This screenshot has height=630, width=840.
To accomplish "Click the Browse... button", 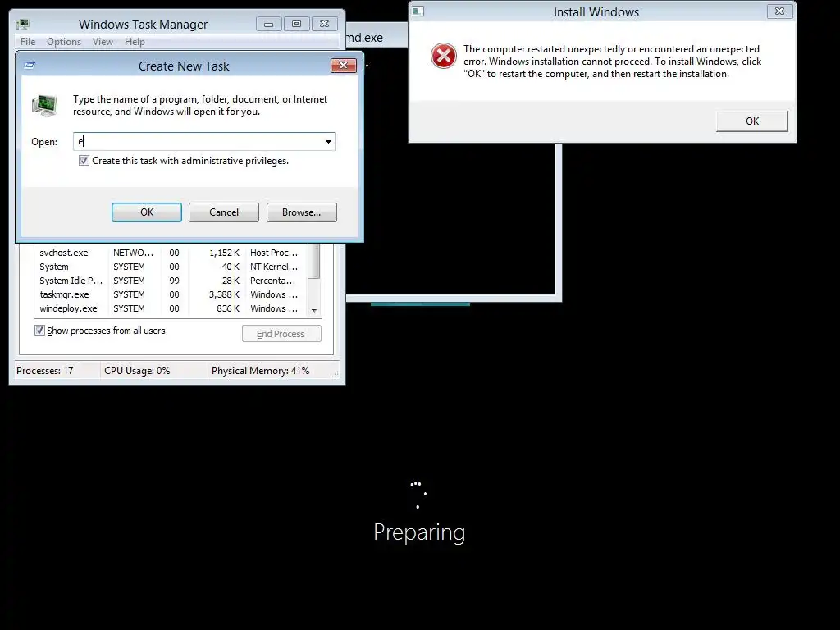I will coord(302,212).
